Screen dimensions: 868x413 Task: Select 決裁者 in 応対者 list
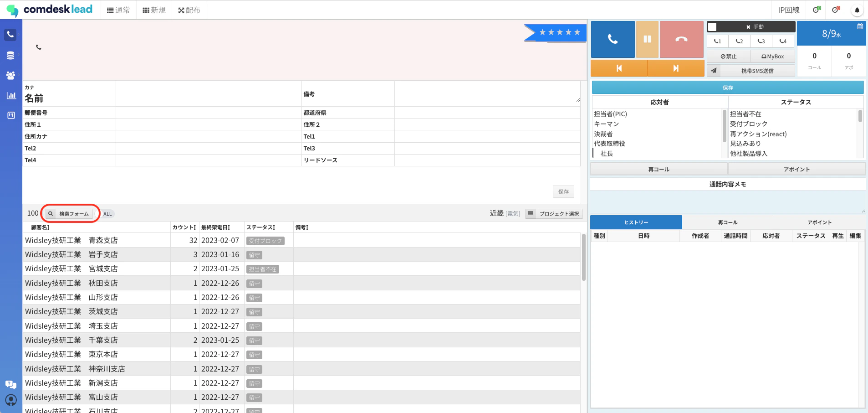(x=603, y=134)
